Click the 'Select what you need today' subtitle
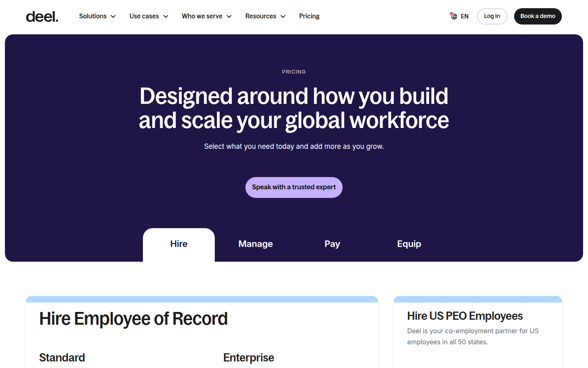 [x=294, y=146]
